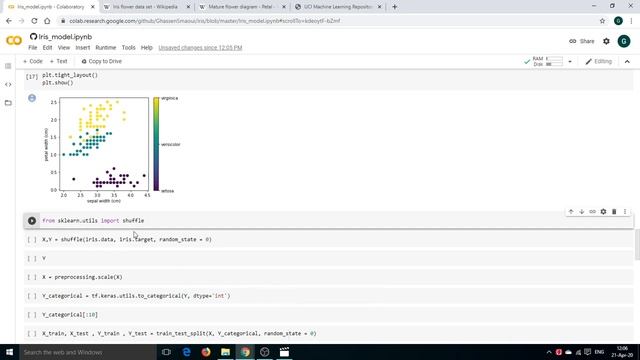This screenshot has height=360, width=640.
Task: Open the Edit menu
Action: (x=47, y=48)
